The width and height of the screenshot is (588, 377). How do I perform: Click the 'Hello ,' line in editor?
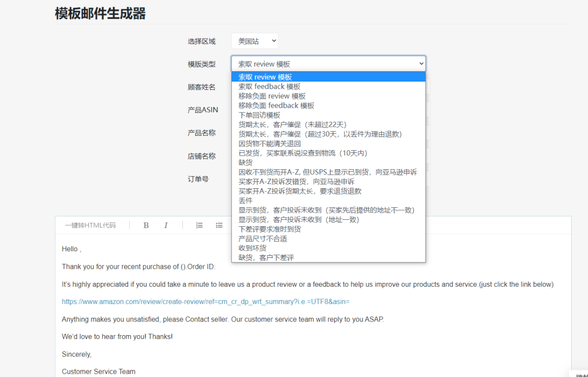pos(72,249)
